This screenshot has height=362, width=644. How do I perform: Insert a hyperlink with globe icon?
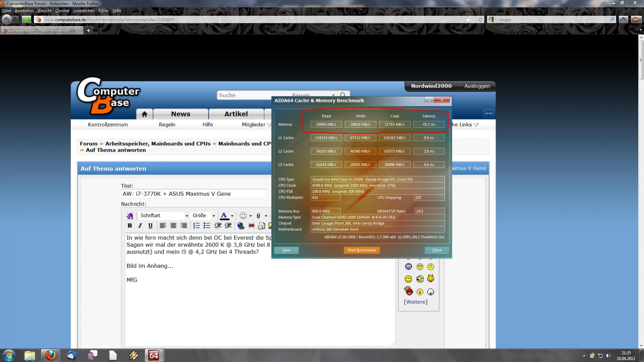(241, 226)
